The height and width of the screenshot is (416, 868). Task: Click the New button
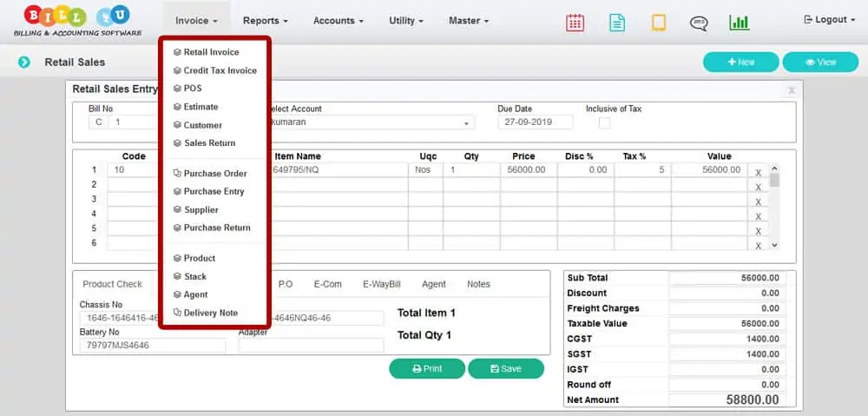740,62
